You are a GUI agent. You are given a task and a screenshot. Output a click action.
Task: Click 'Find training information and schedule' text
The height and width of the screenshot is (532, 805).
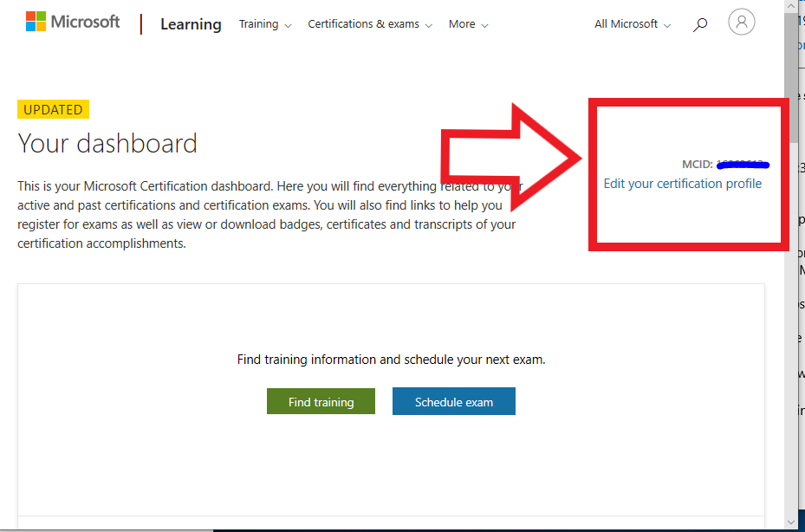(x=391, y=360)
